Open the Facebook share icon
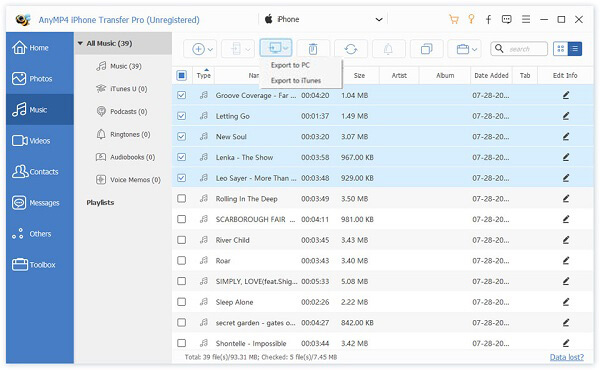The height and width of the screenshot is (370, 600). (x=489, y=20)
